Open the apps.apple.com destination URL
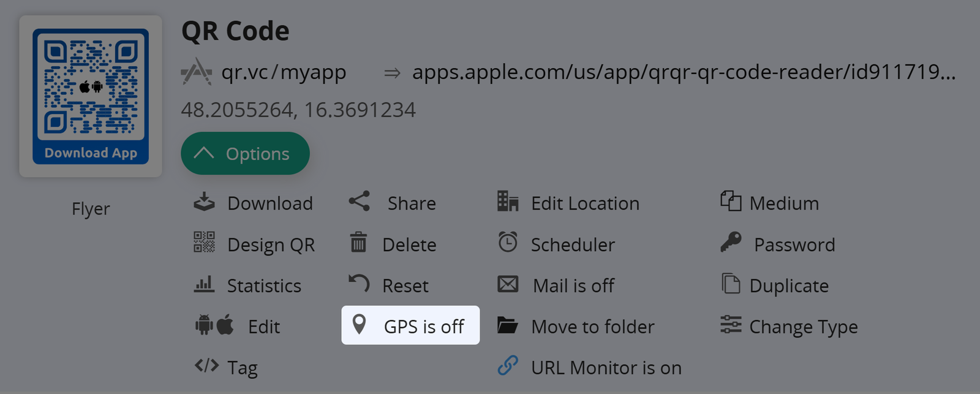Screen dimensions: 980x394 (x=683, y=72)
